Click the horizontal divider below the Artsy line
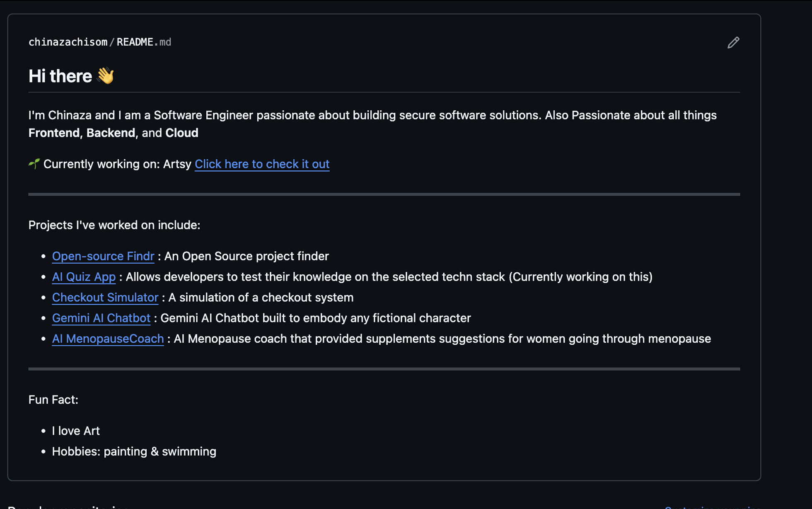812x509 pixels. 383,194
